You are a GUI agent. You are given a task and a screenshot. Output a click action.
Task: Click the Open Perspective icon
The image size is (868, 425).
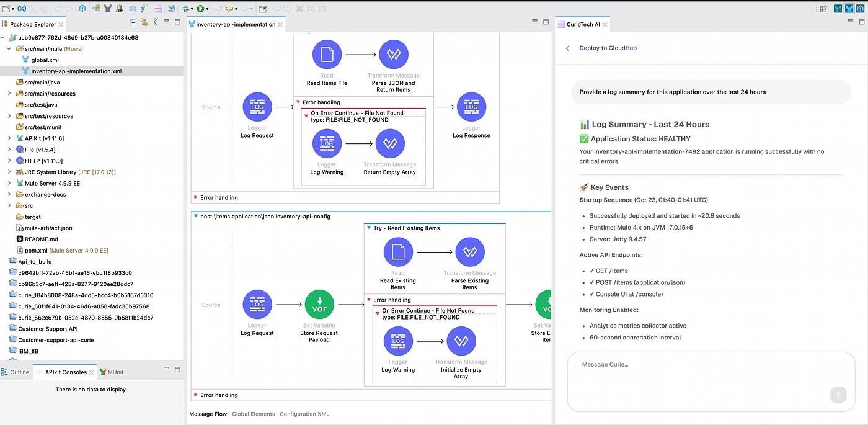point(823,9)
